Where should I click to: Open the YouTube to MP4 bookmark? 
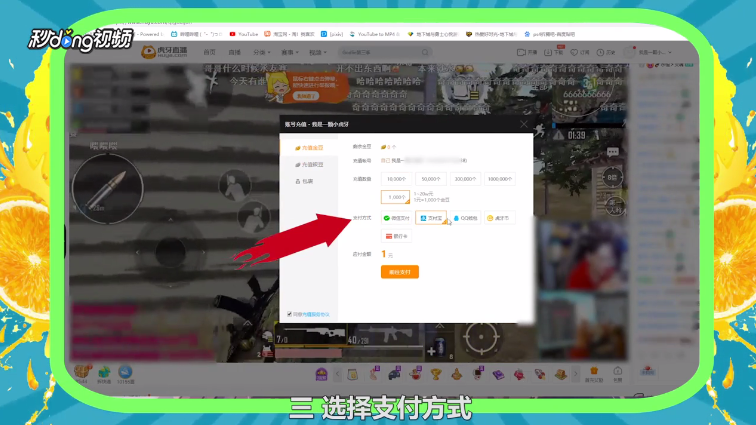(375, 34)
